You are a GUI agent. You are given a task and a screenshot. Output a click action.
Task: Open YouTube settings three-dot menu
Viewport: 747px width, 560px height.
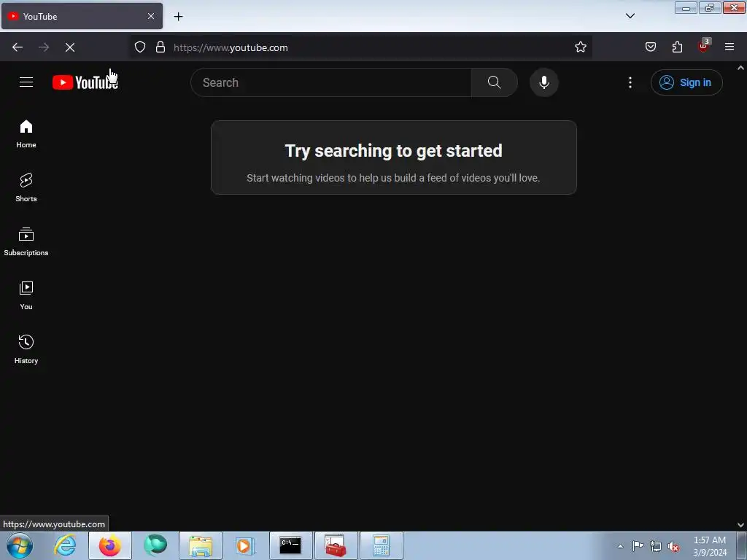pyautogui.click(x=630, y=82)
